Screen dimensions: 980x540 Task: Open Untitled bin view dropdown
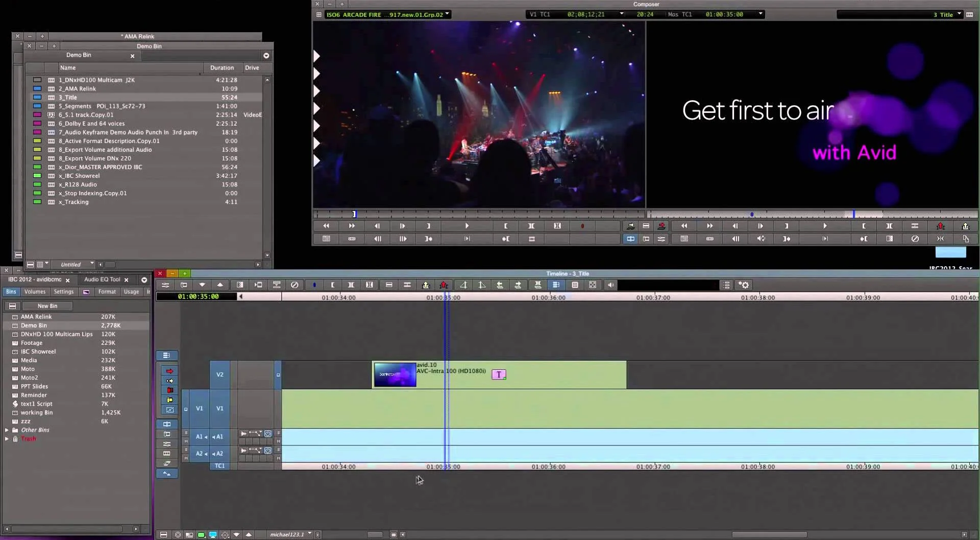tap(92, 264)
